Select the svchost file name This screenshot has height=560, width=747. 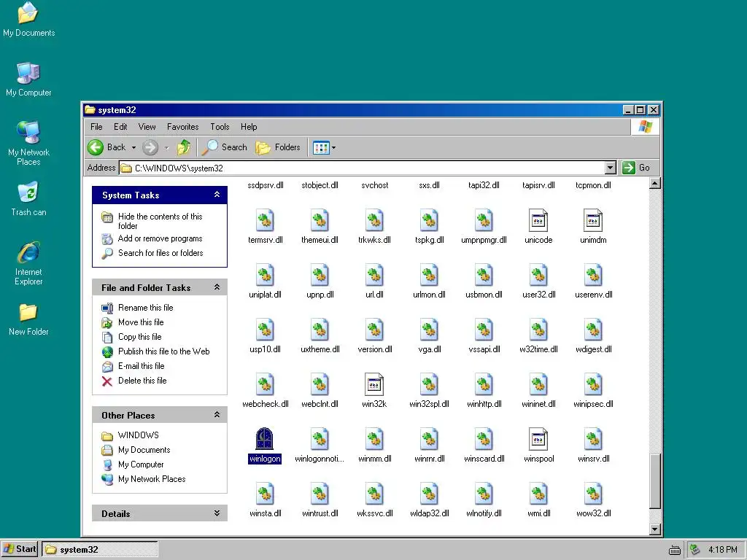pyautogui.click(x=374, y=185)
